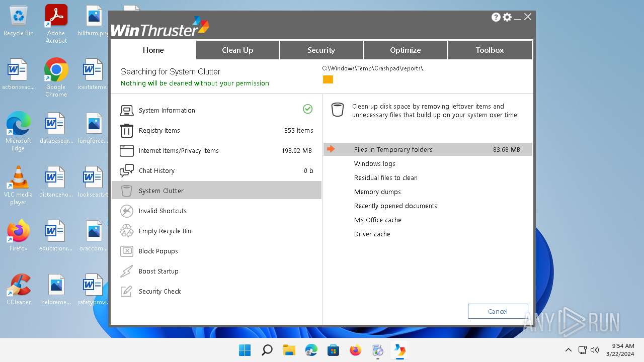The height and width of the screenshot is (362, 644).
Task: Switch to the Home tab
Action: (153, 50)
